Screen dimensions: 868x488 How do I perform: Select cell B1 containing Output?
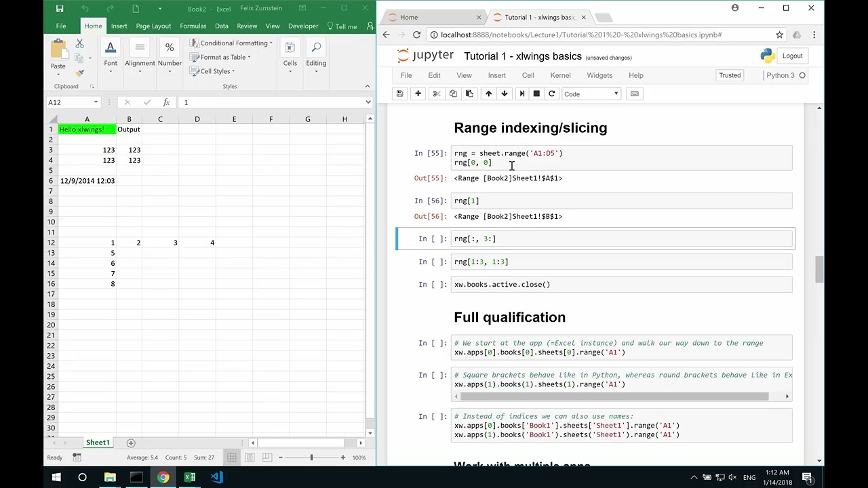click(129, 129)
